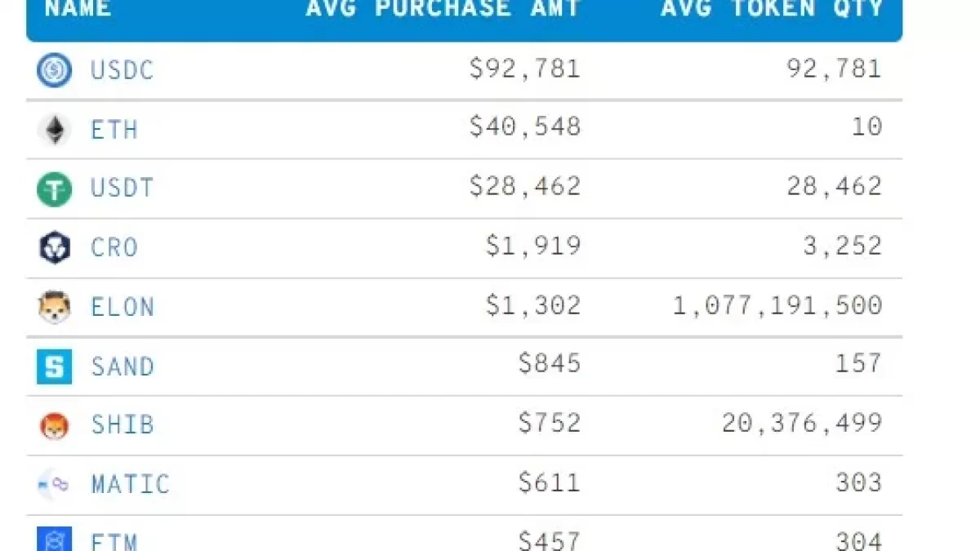The width and height of the screenshot is (980, 551).
Task: Open the ETH token link
Action: (114, 130)
